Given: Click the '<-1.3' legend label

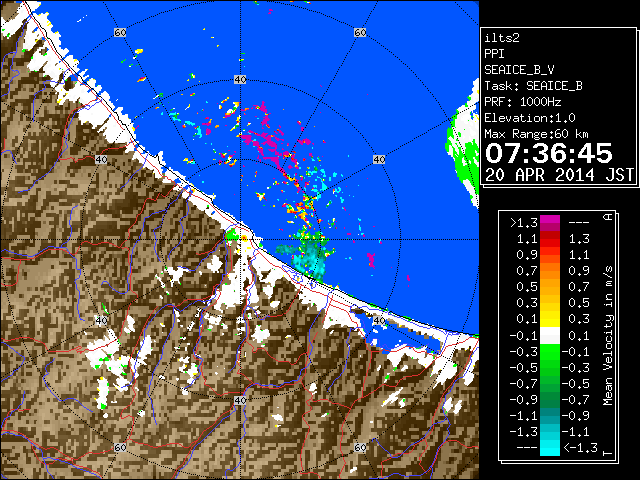Looking at the screenshot, I should (580, 447).
